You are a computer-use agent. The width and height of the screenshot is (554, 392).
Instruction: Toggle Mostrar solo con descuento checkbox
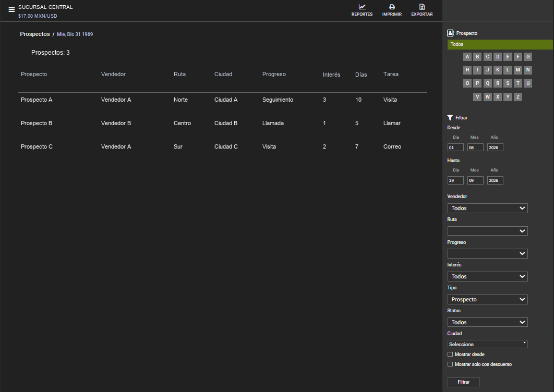coord(450,364)
